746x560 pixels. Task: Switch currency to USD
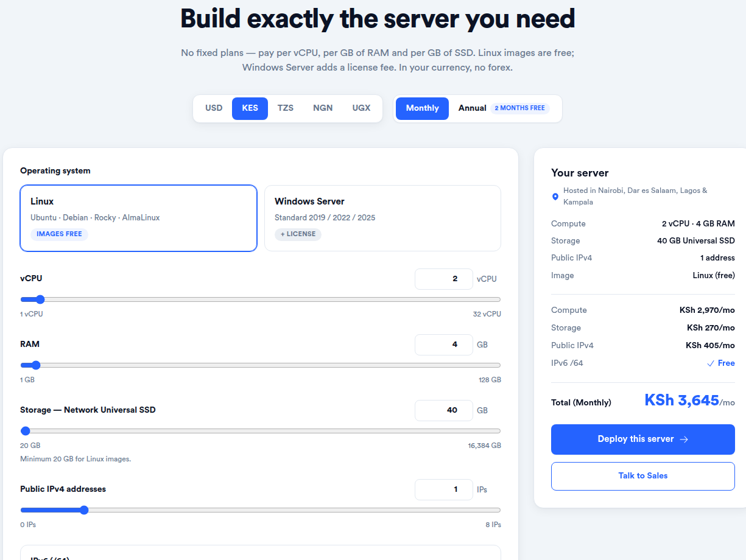tap(214, 108)
